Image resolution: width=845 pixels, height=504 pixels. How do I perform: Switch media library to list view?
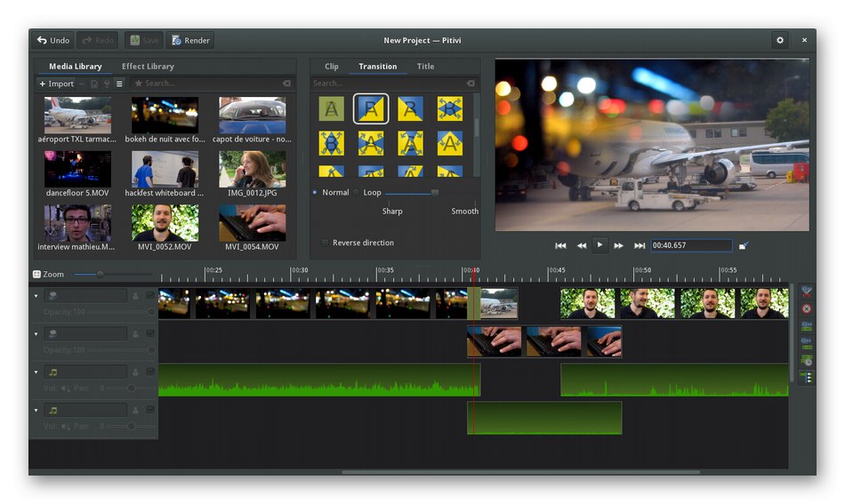(119, 84)
